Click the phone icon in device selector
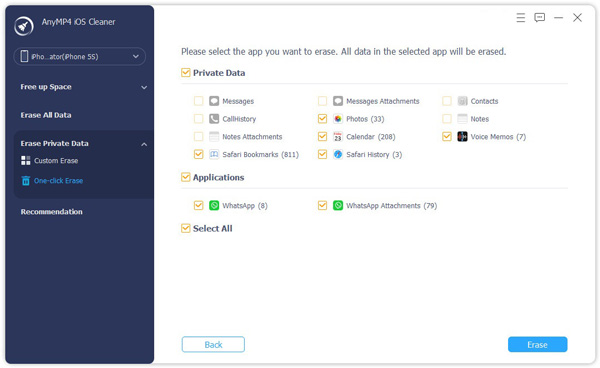The image size is (600, 368). [24, 57]
